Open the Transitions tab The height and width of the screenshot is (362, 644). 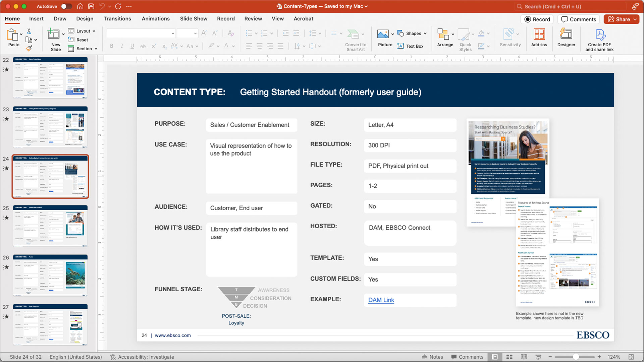click(117, 19)
